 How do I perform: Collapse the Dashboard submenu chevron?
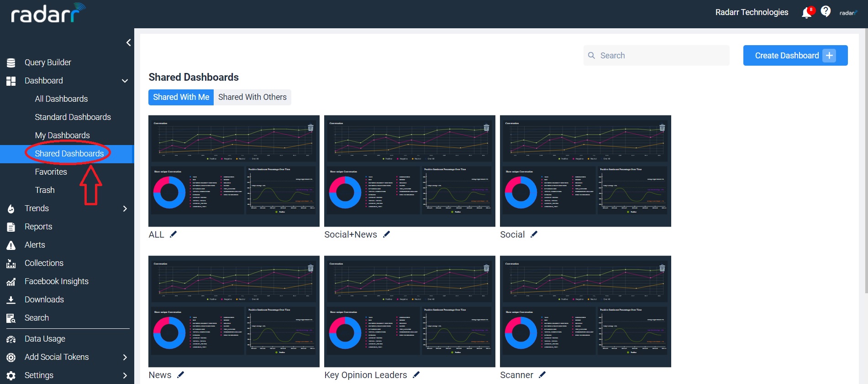point(125,81)
